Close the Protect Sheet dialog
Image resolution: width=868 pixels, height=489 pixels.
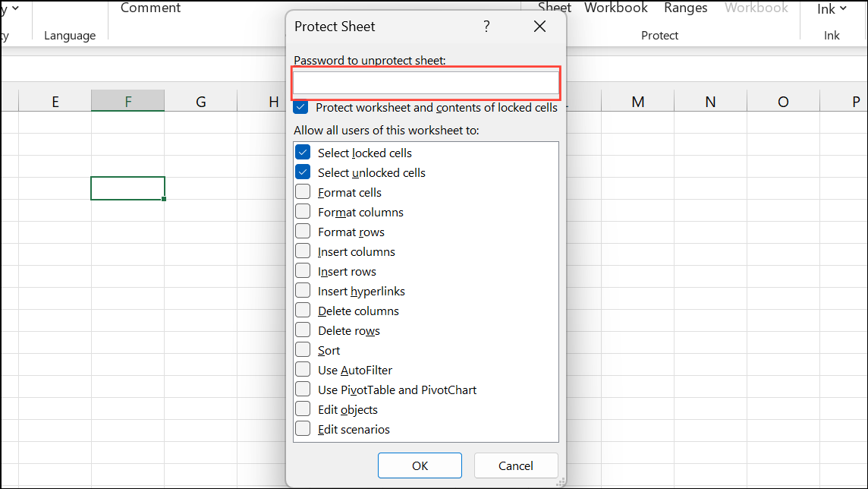[539, 27]
